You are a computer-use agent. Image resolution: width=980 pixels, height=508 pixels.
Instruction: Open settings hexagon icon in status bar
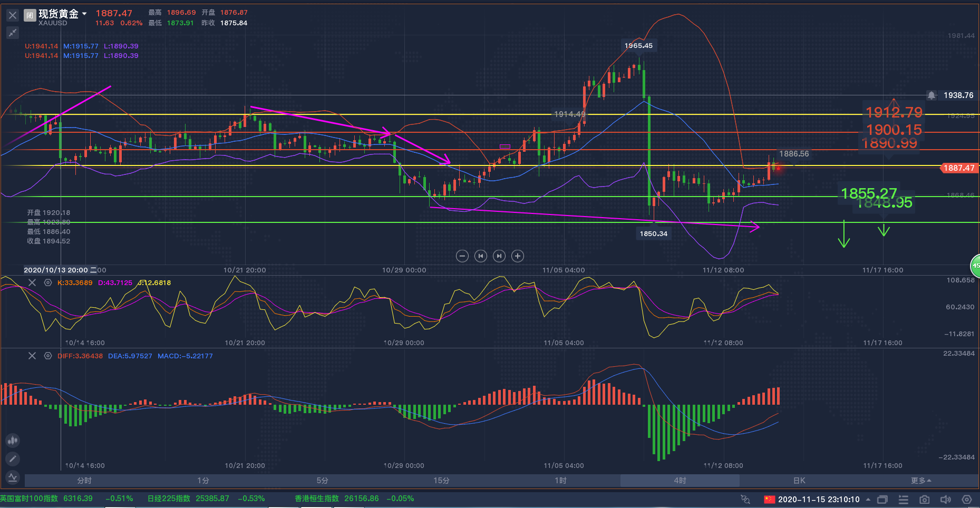(967, 499)
